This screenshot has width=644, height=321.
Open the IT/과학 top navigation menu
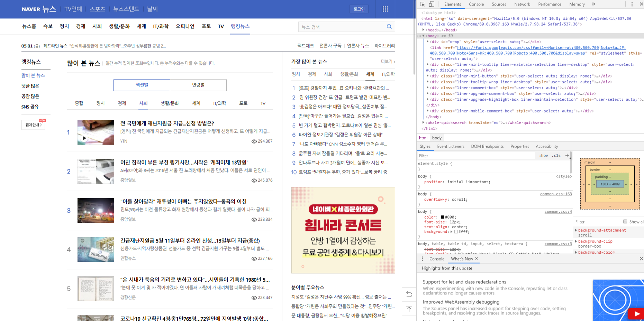(x=161, y=26)
